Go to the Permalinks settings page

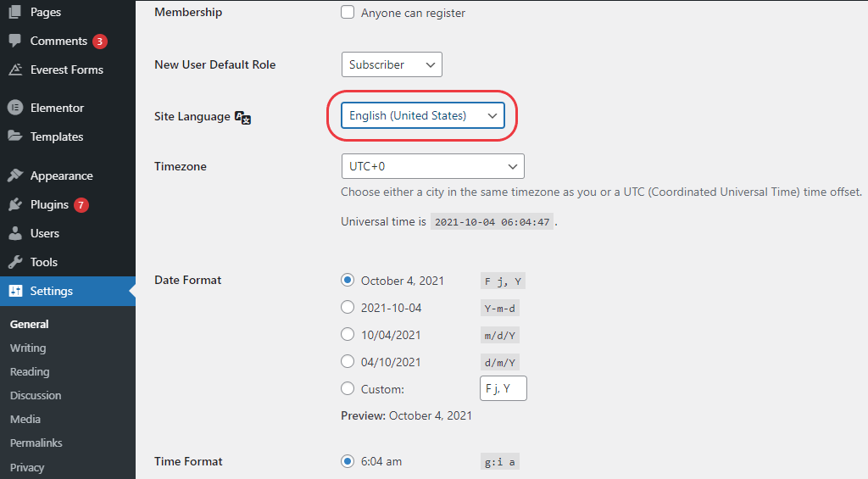[36, 443]
